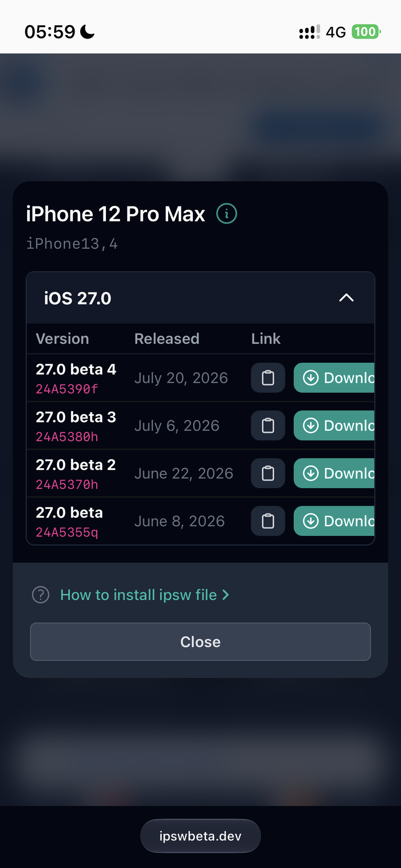Screen dimensions: 401x868
Task: Copy link for 27.0 beta 3
Action: point(268,426)
